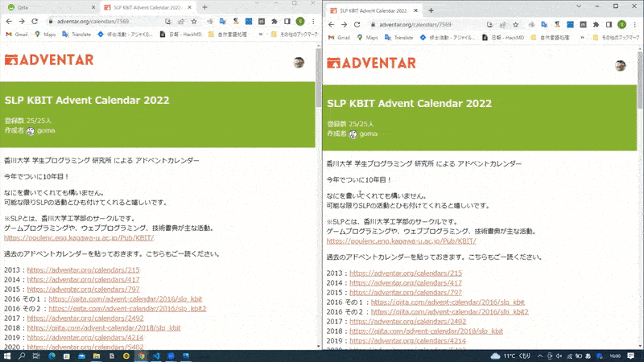Open Chrome three-dot menu in left window
The image size is (644, 362).
tap(313, 22)
